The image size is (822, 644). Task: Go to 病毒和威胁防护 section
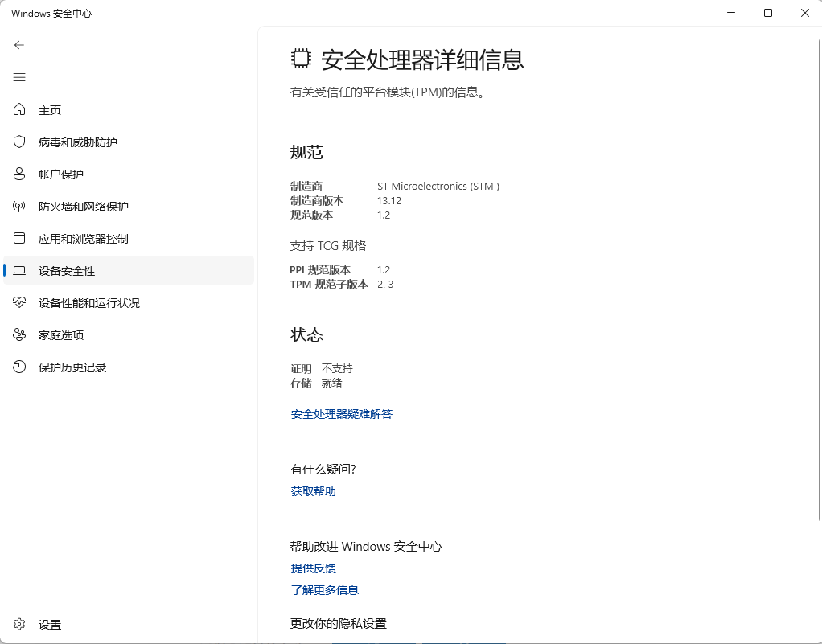[129, 142]
